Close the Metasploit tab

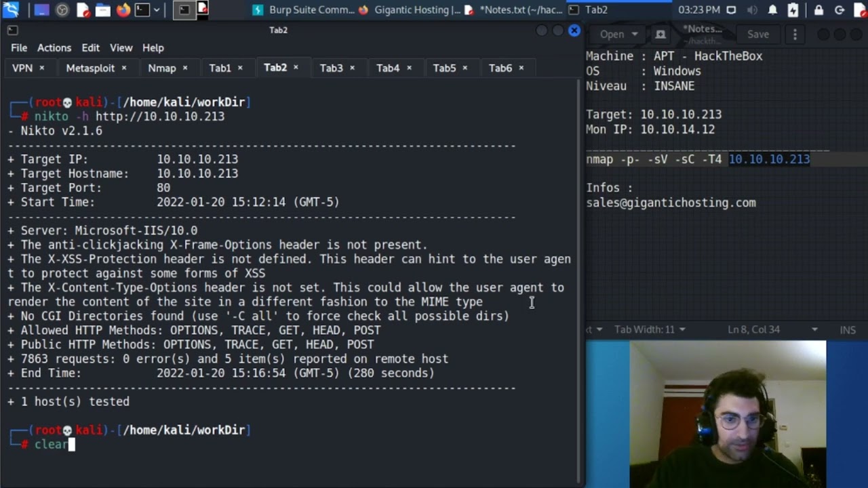point(123,68)
